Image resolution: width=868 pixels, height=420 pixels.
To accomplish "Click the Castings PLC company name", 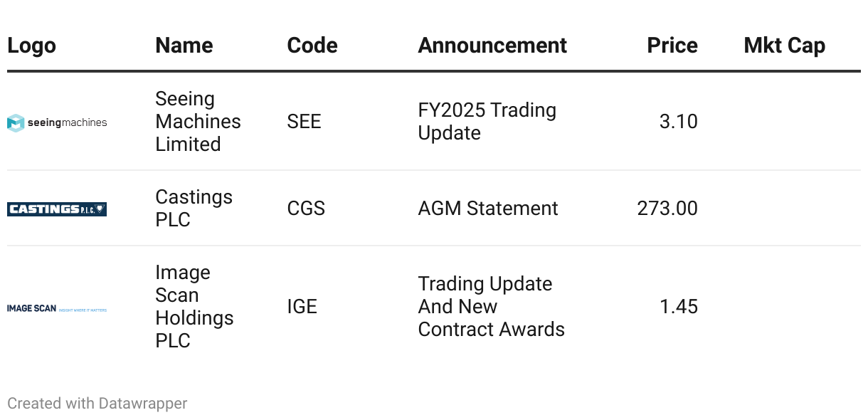I will [194, 208].
